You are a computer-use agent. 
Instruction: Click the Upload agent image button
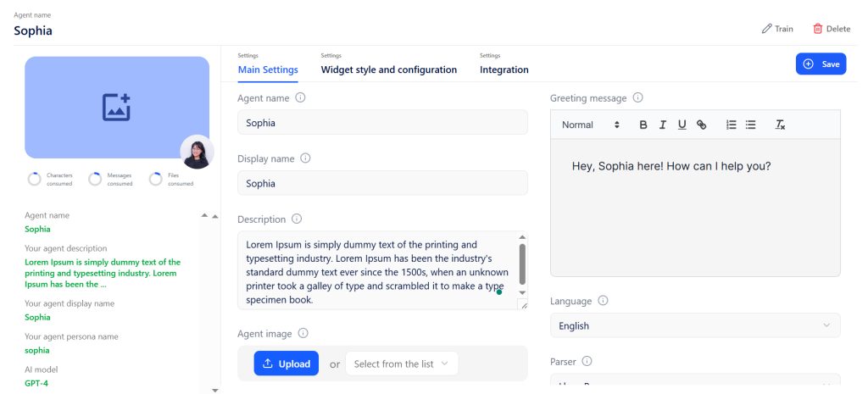(287, 363)
